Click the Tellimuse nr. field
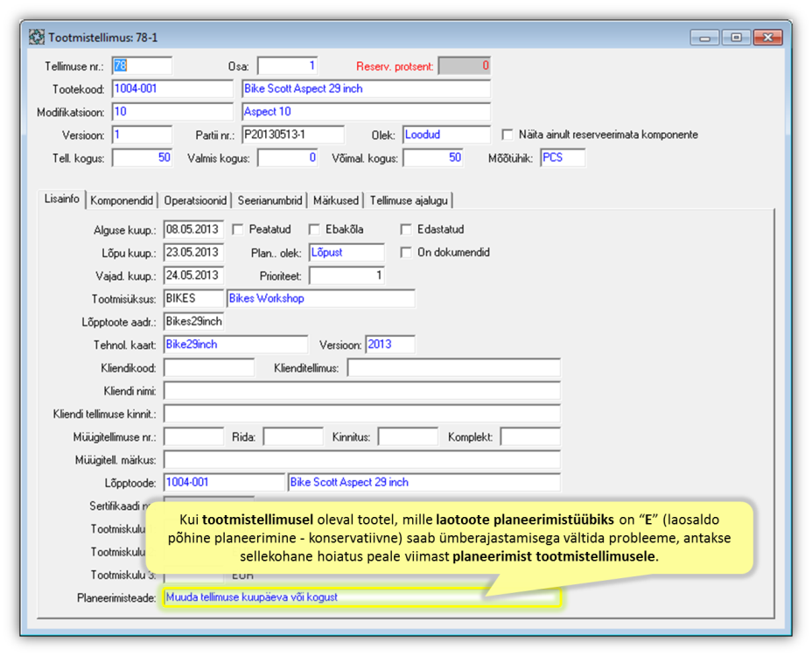This screenshot has height=656, width=812. click(x=142, y=66)
